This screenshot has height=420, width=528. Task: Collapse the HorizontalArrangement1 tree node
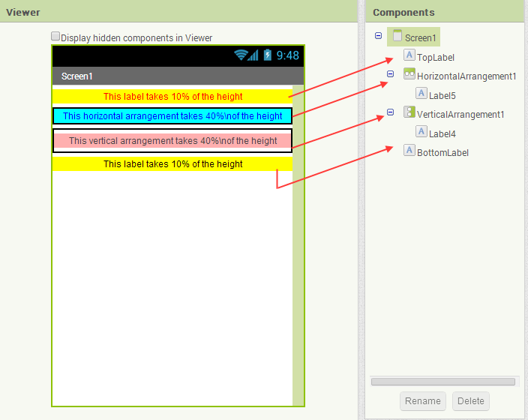click(390, 73)
